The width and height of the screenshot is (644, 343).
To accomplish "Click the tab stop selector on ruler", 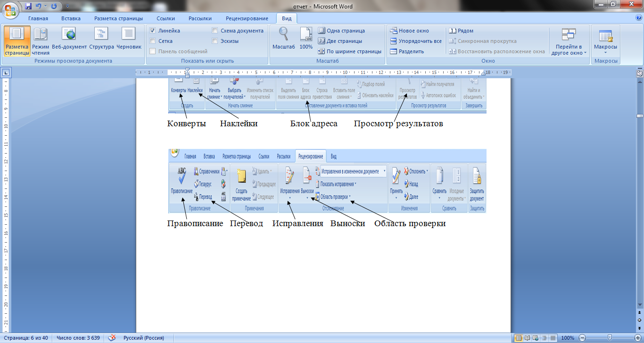I will click(6, 73).
